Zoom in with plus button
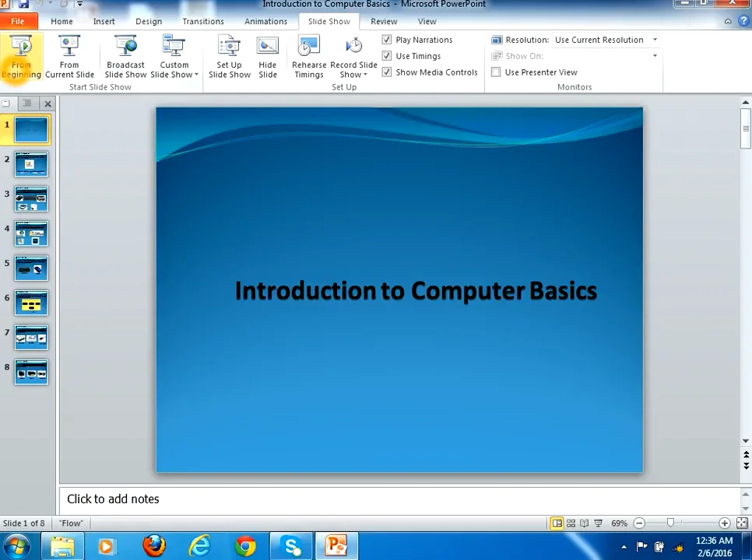Screen dimensions: 752x560 pos(725,523)
